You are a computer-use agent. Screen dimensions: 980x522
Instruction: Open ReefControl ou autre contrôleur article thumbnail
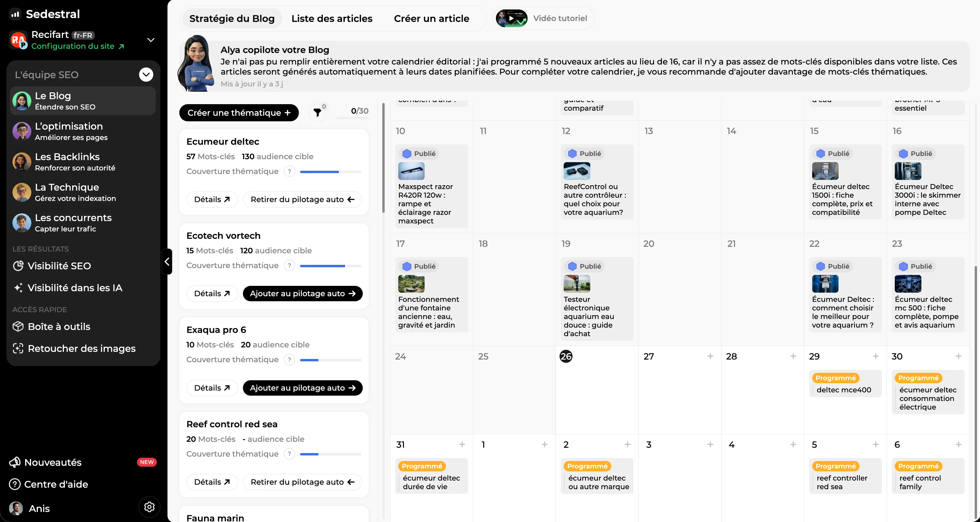click(577, 171)
